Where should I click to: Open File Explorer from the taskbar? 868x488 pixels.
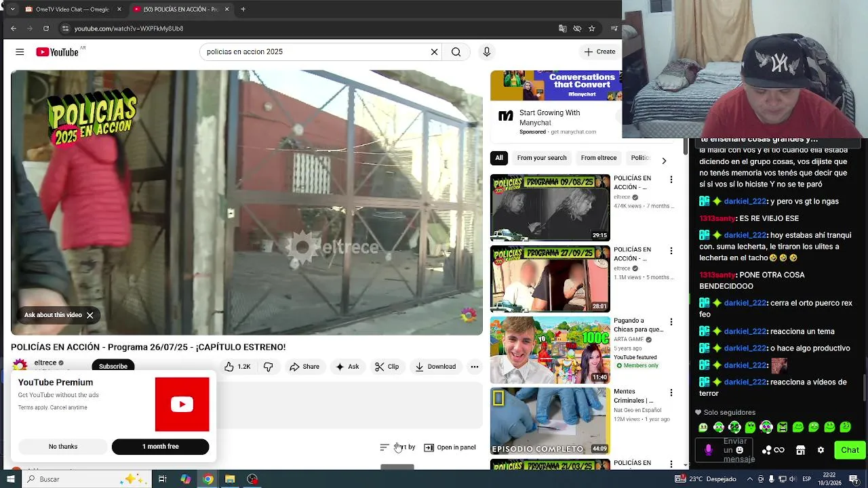(230, 479)
